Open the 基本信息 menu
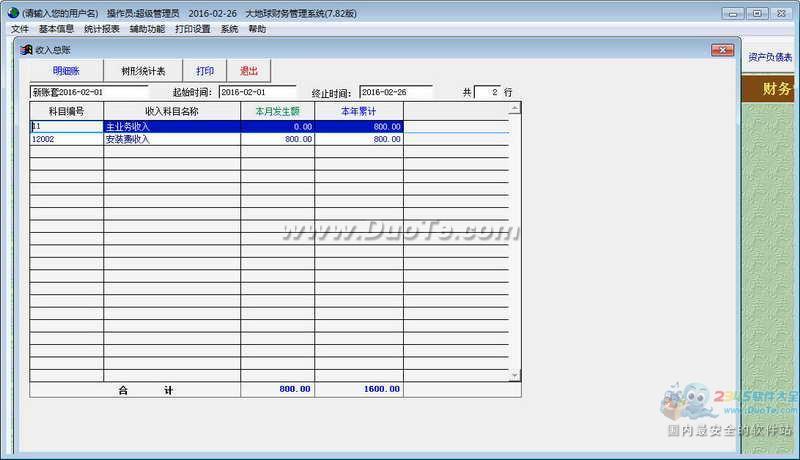800x460 pixels. pyautogui.click(x=56, y=29)
